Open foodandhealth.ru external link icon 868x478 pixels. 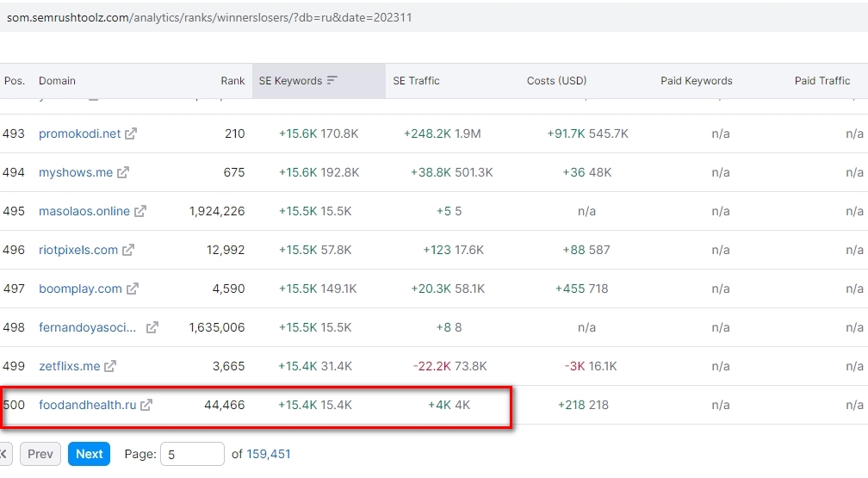point(146,405)
